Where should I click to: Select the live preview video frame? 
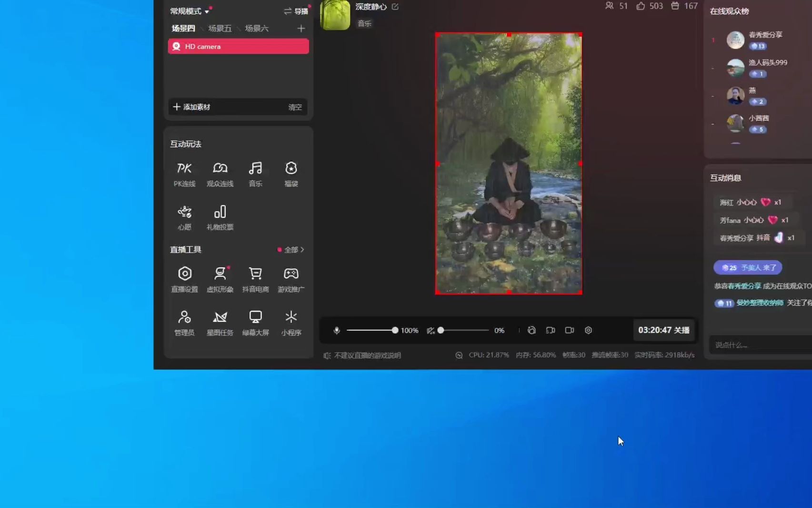tap(509, 163)
